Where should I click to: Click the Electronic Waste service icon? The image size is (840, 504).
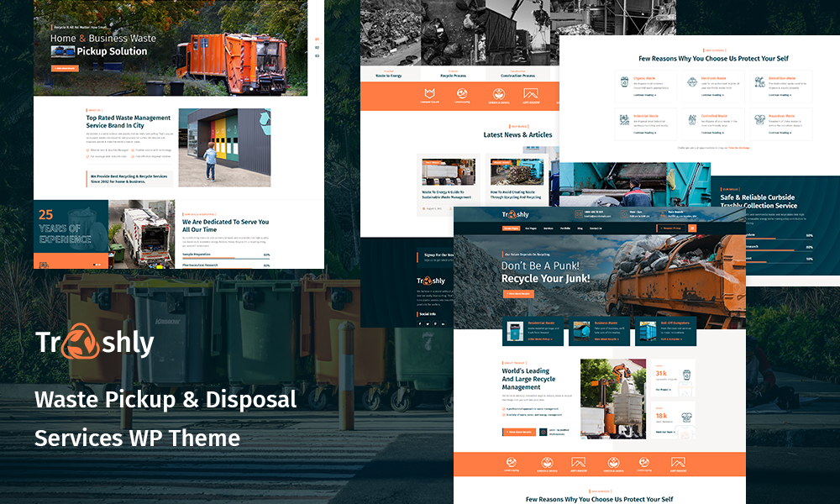click(x=692, y=82)
